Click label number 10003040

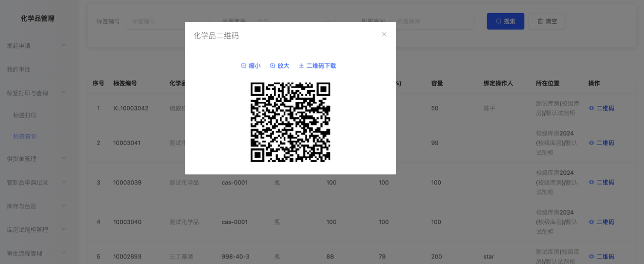pyautogui.click(x=127, y=222)
